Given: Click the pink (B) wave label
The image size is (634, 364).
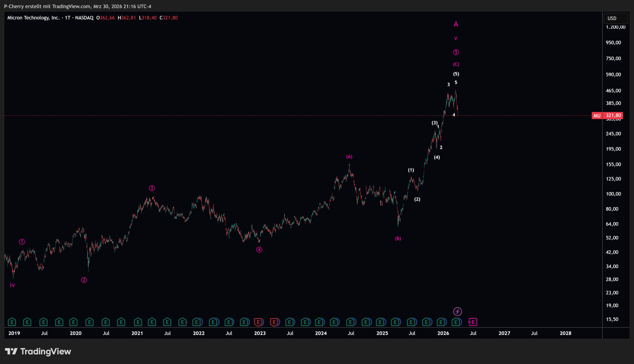Looking at the screenshot, I should [x=398, y=238].
